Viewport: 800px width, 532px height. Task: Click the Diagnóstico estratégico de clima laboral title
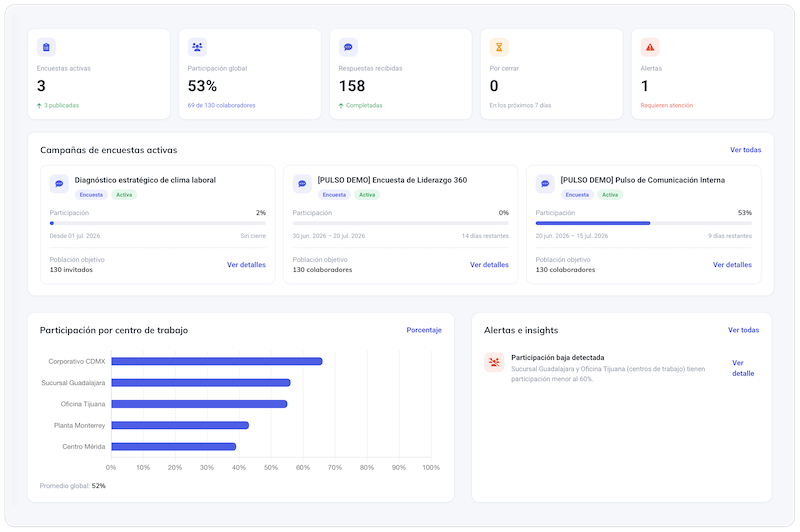click(145, 180)
